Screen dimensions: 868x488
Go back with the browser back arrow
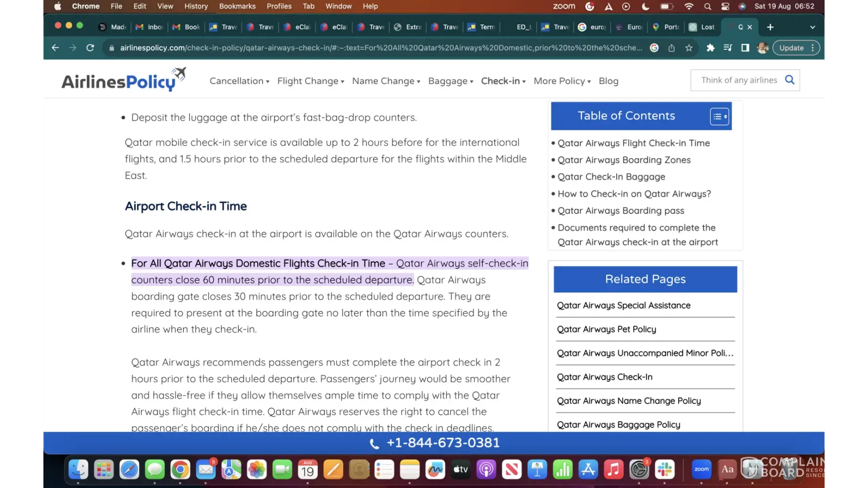55,48
